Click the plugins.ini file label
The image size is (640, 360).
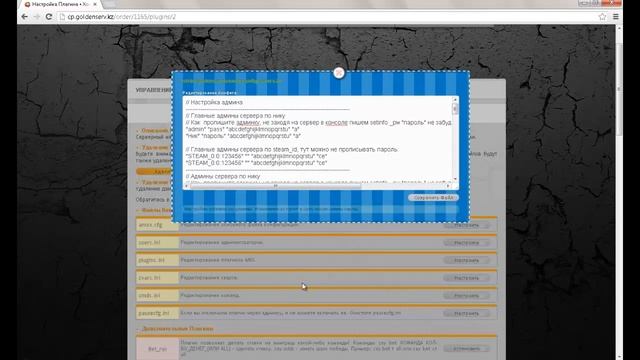151,260
